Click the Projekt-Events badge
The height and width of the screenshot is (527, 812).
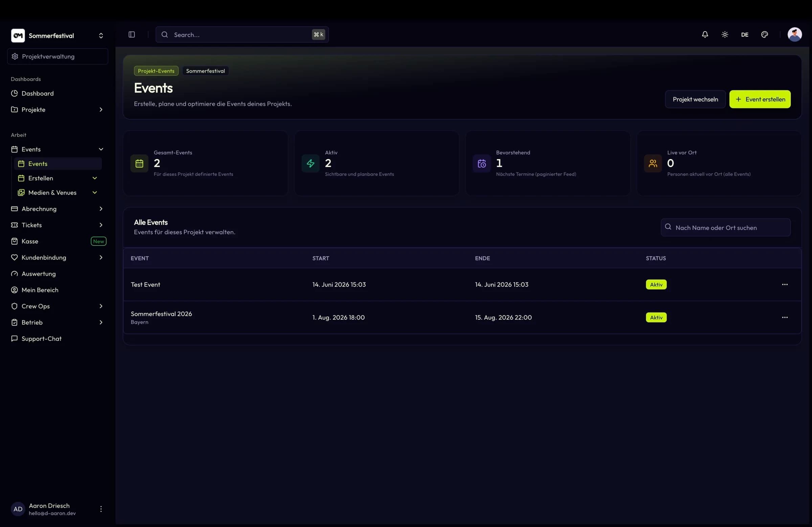(156, 71)
